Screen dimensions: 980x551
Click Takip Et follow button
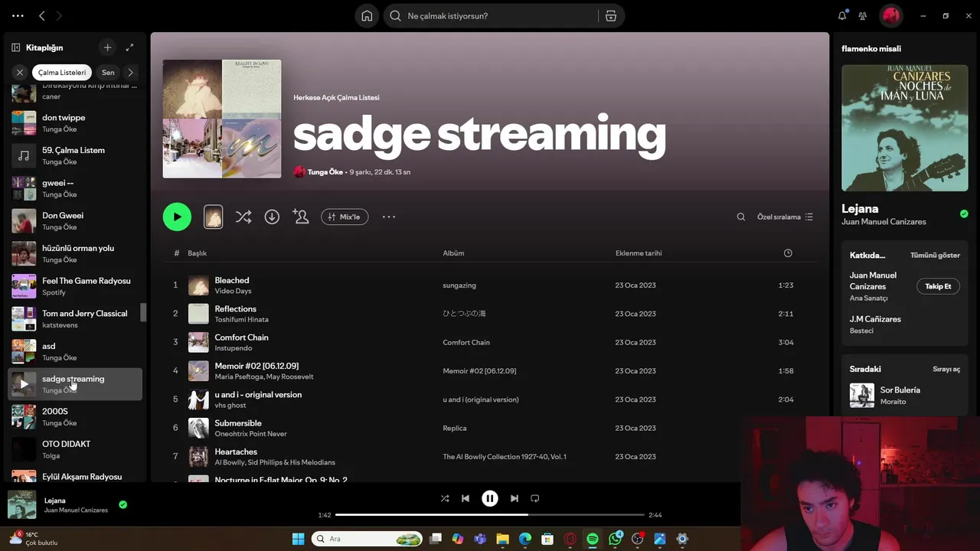click(938, 286)
